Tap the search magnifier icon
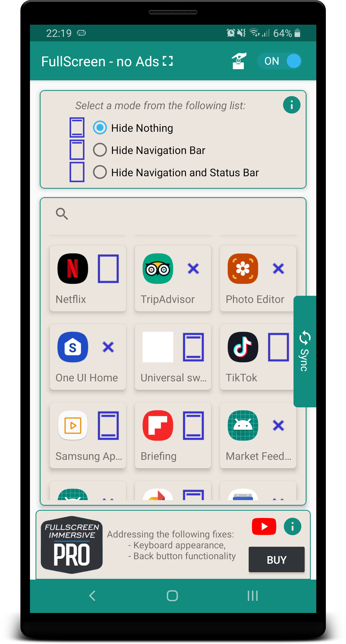 pyautogui.click(x=62, y=214)
